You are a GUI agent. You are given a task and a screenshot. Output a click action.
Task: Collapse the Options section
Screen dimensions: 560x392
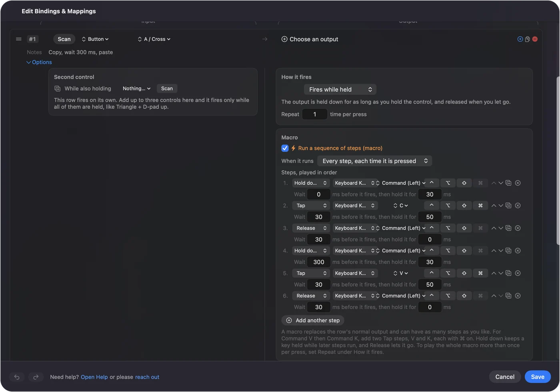pyautogui.click(x=39, y=62)
